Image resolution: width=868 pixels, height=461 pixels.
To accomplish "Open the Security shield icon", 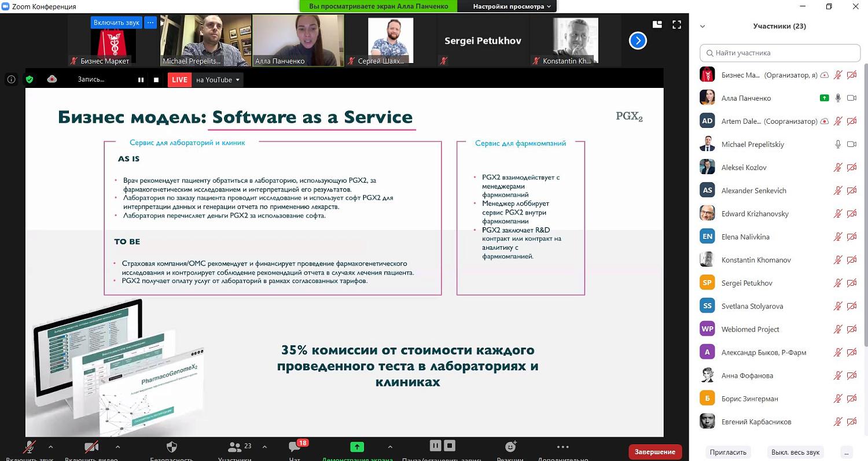I will click(171, 447).
